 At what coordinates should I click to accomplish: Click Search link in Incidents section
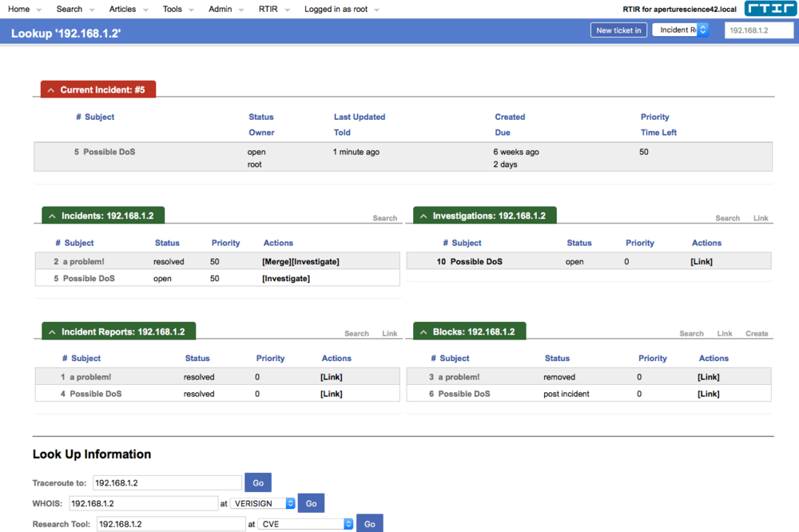coord(385,218)
